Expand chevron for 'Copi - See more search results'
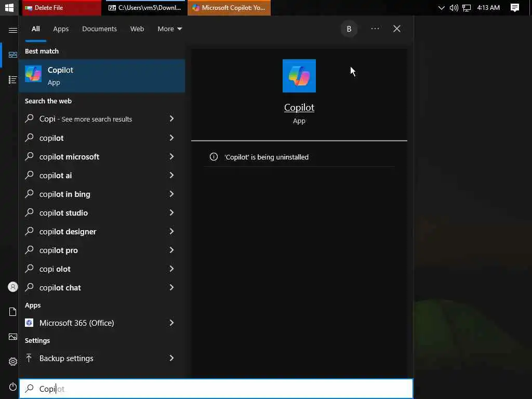This screenshot has width=532, height=399. (x=171, y=118)
